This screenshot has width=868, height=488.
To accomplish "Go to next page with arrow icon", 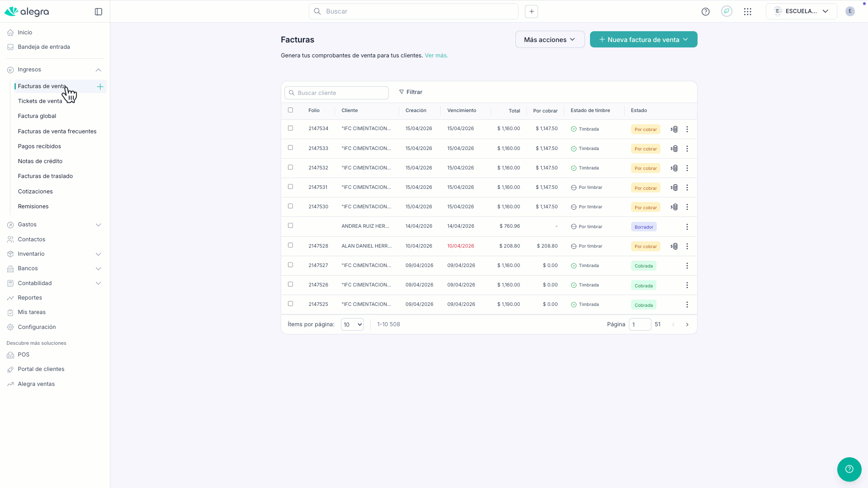I will pos(687,325).
